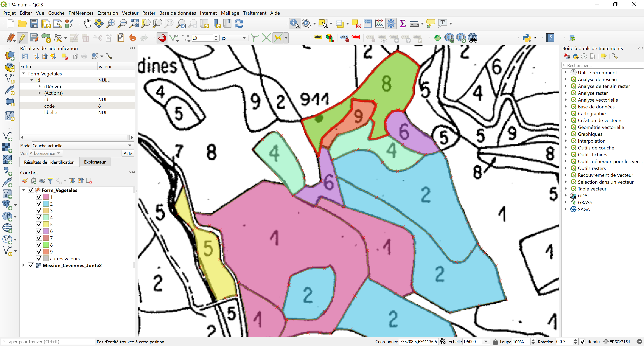Switch to the Explorateur tab
Screen dimensions: 644x346
pos(95,162)
